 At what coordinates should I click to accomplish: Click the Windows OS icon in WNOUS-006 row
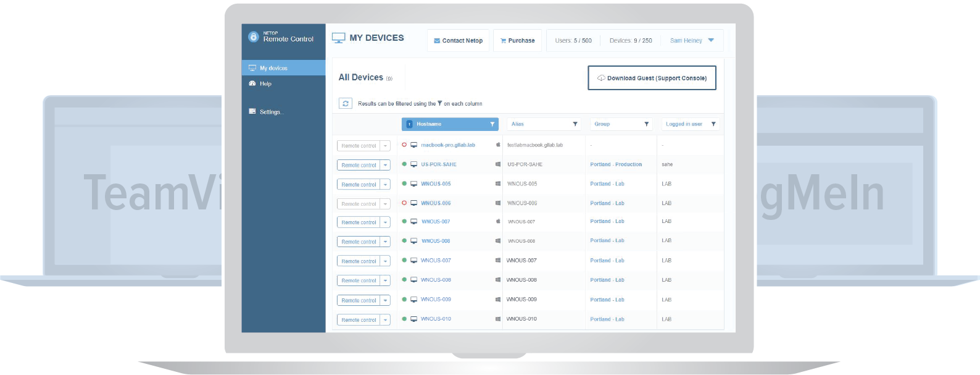[x=498, y=203]
